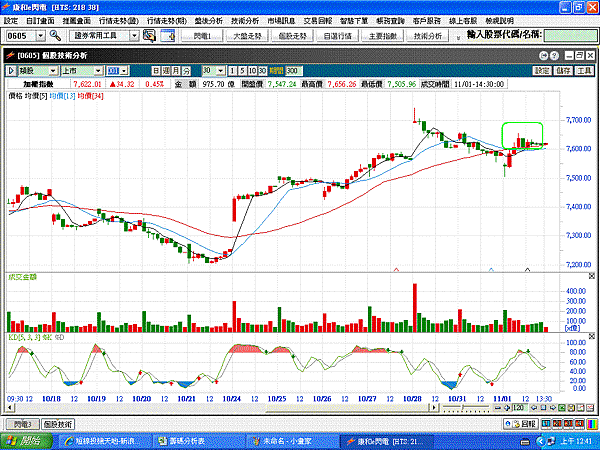This screenshot has height=450, width=600.
Task: Open the 自訂畫面 menu
Action: (40, 21)
